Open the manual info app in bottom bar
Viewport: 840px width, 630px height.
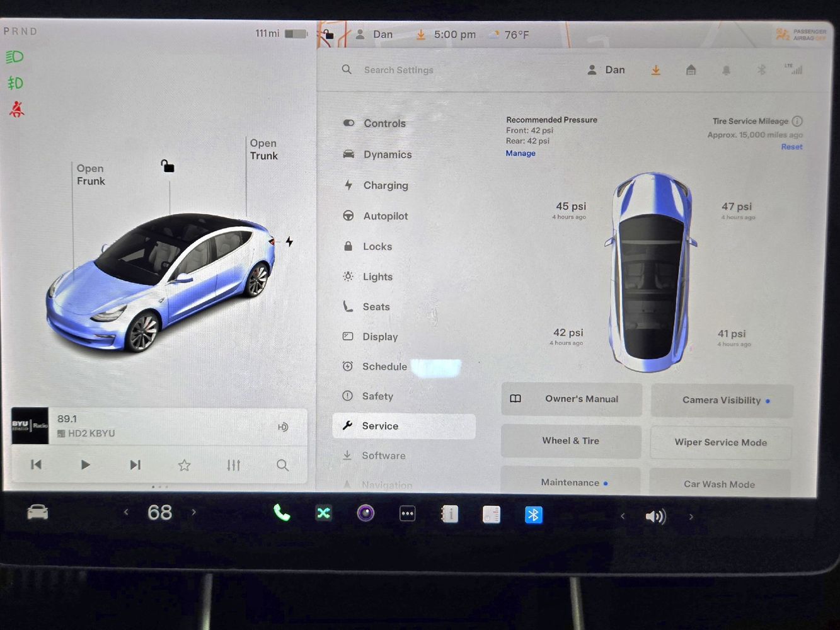coord(449,514)
